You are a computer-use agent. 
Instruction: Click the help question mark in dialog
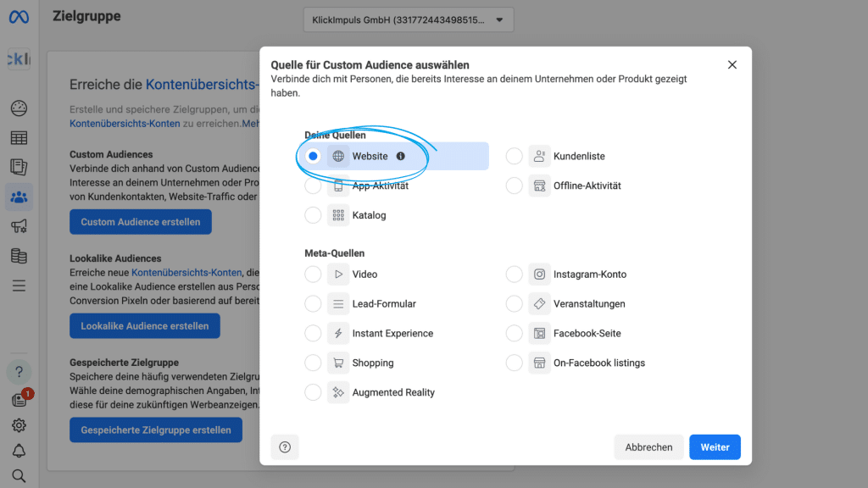point(285,447)
